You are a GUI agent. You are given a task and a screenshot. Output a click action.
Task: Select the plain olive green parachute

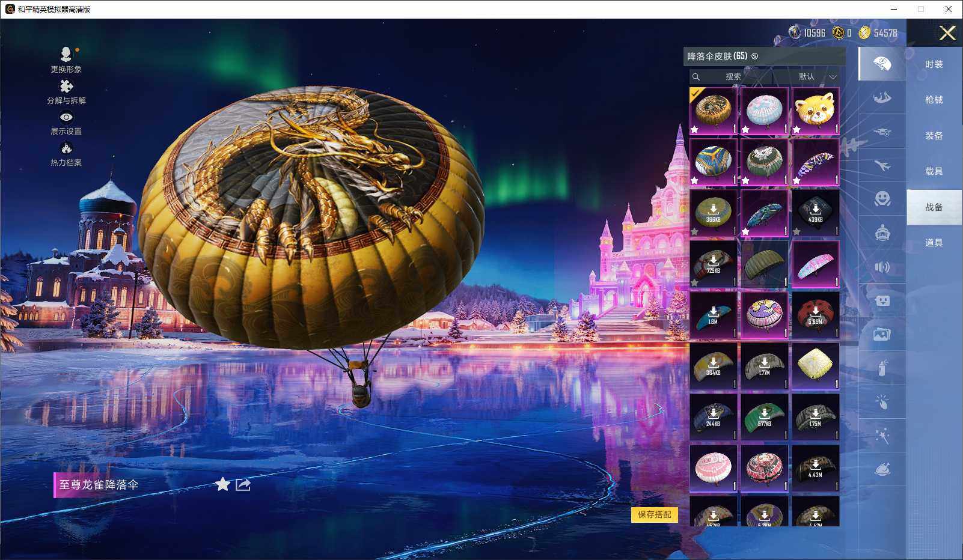pyautogui.click(x=765, y=264)
